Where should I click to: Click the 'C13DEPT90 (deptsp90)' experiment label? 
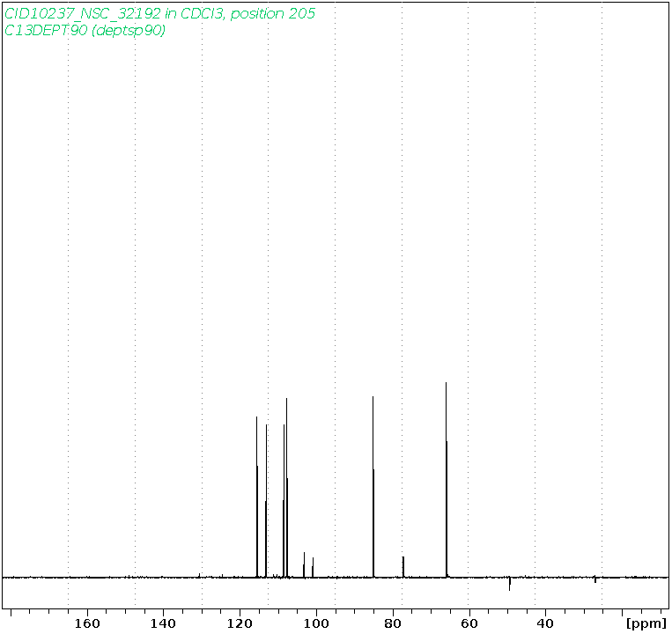click(85, 31)
